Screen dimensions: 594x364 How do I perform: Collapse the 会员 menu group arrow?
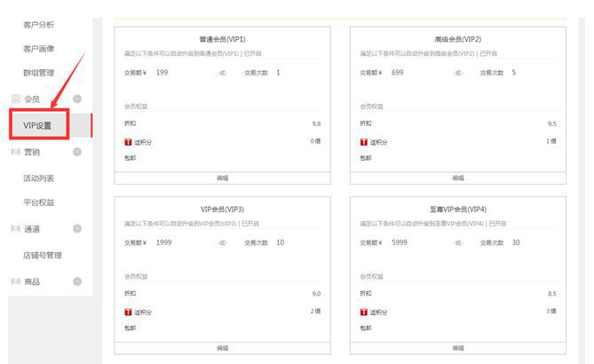[x=77, y=99]
